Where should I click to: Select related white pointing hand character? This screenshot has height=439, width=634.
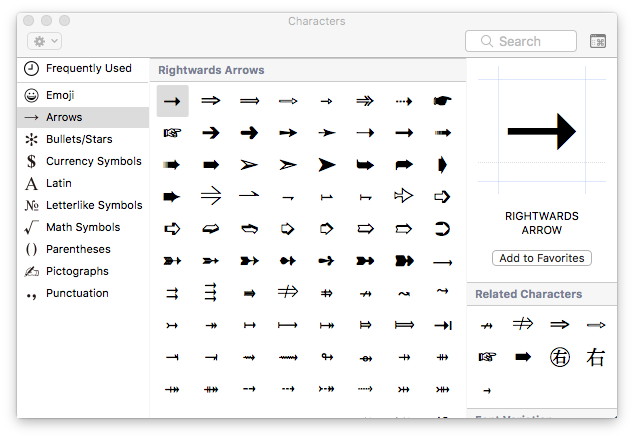pos(487,357)
